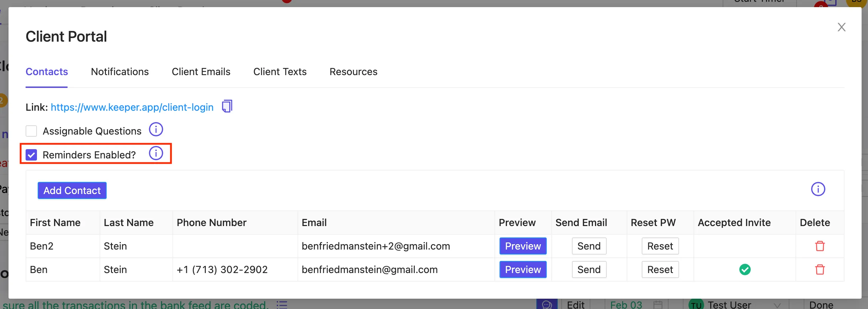Click the task list icon behind dialog
Screen dimensions: 868x309
coord(282,305)
